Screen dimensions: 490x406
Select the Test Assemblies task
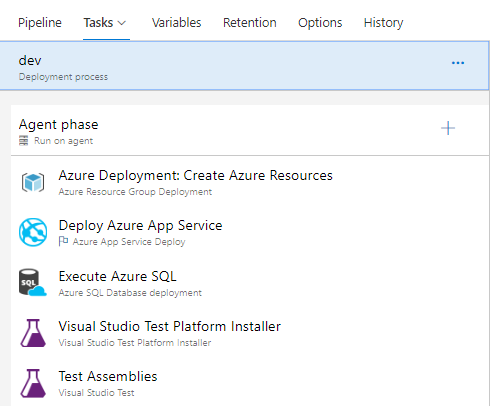pos(250,383)
